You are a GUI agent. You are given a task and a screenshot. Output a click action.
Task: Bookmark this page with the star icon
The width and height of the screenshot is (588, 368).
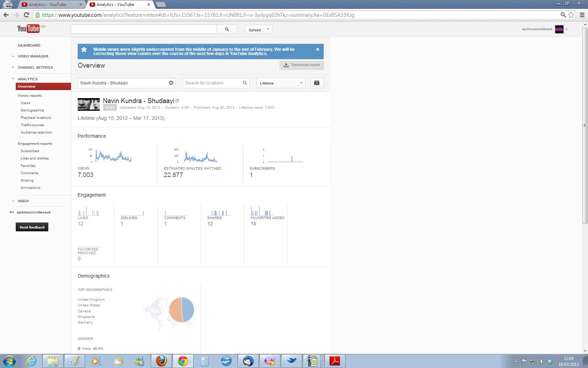click(x=571, y=15)
